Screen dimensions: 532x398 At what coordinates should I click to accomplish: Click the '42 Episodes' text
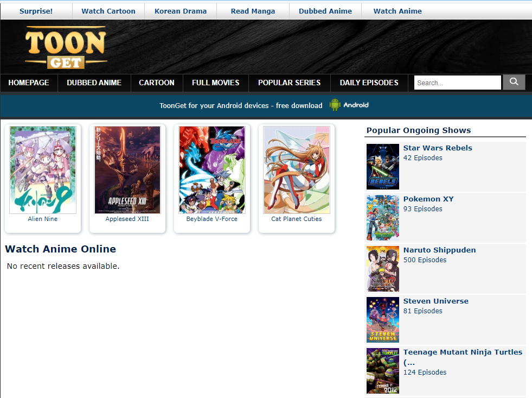tap(423, 158)
